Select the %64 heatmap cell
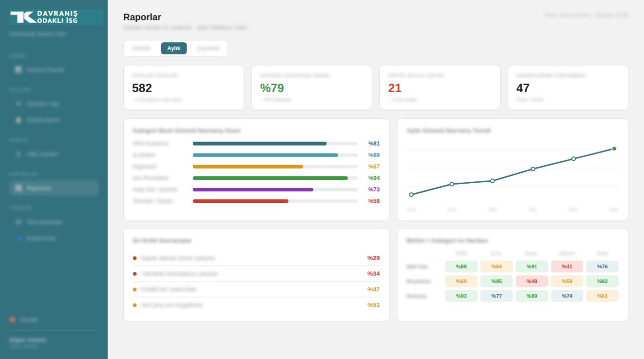The image size is (644, 359). click(497, 266)
